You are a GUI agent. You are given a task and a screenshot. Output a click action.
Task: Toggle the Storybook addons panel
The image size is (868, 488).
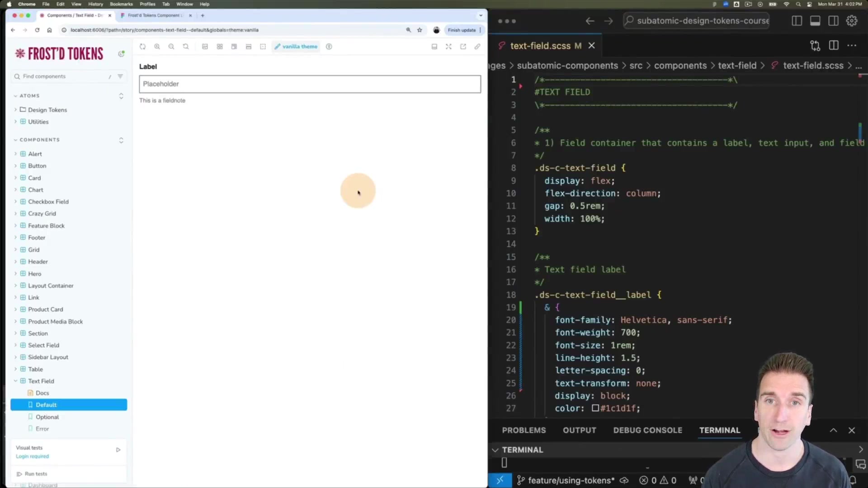click(434, 47)
